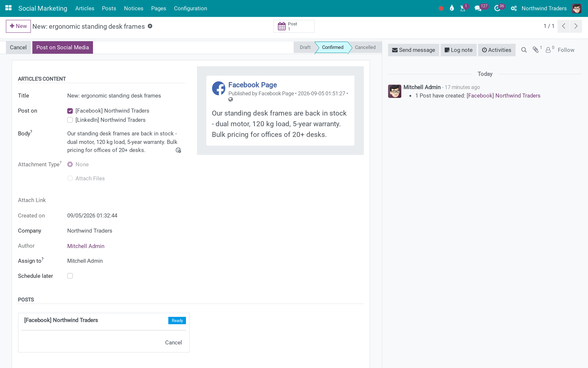Enable the [LinkedIn] Northwind Traders checkbox

(x=70, y=120)
